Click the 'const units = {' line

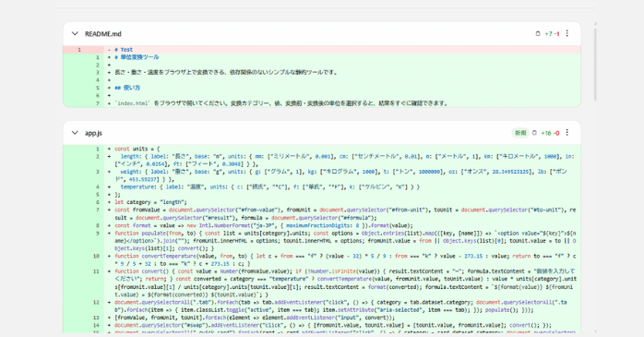(322, 149)
